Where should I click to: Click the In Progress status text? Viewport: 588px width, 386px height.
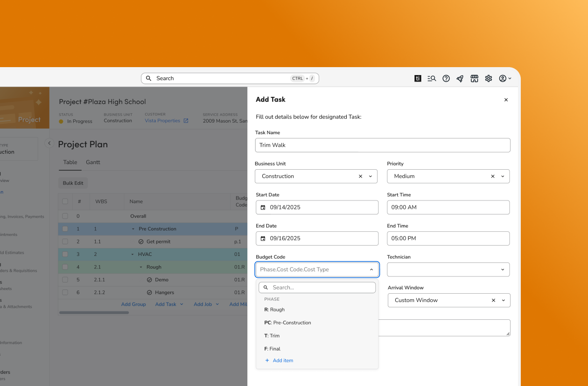pos(80,121)
